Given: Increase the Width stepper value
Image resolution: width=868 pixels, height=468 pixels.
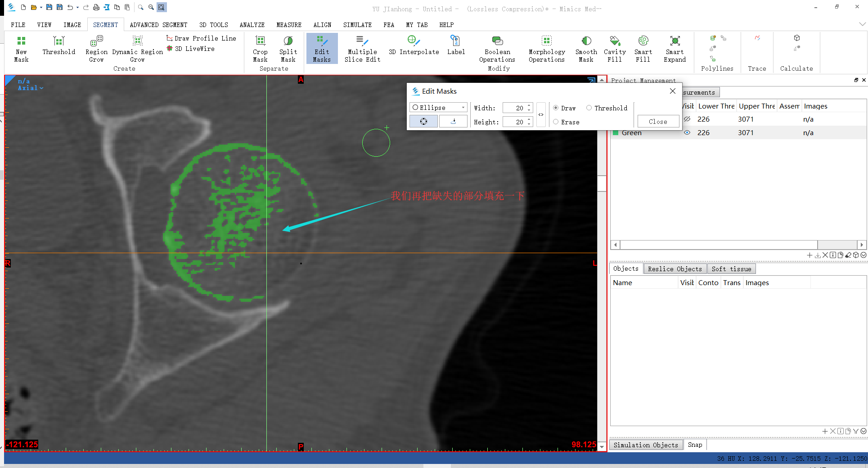Looking at the screenshot, I should 530,106.
